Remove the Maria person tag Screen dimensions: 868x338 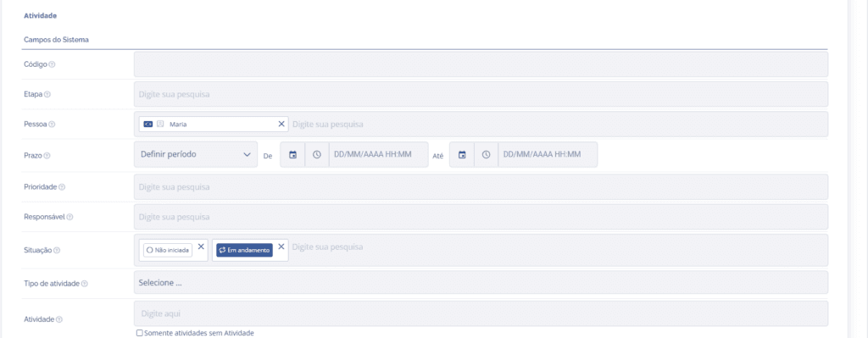(281, 124)
